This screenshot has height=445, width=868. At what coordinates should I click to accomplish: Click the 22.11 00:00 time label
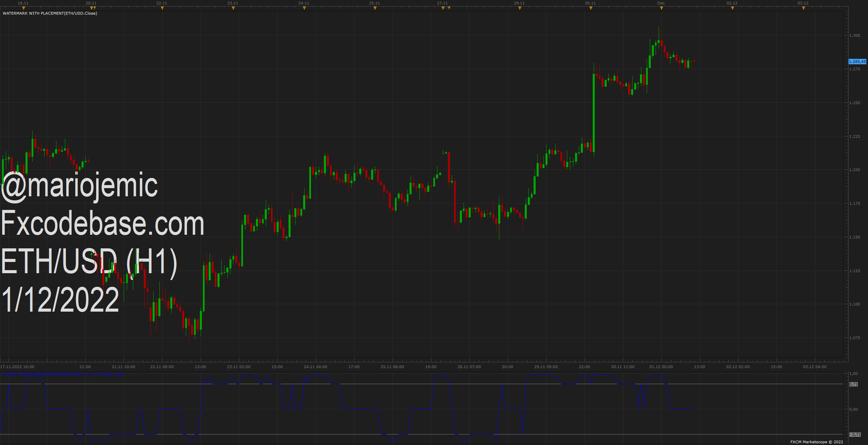[162, 367]
